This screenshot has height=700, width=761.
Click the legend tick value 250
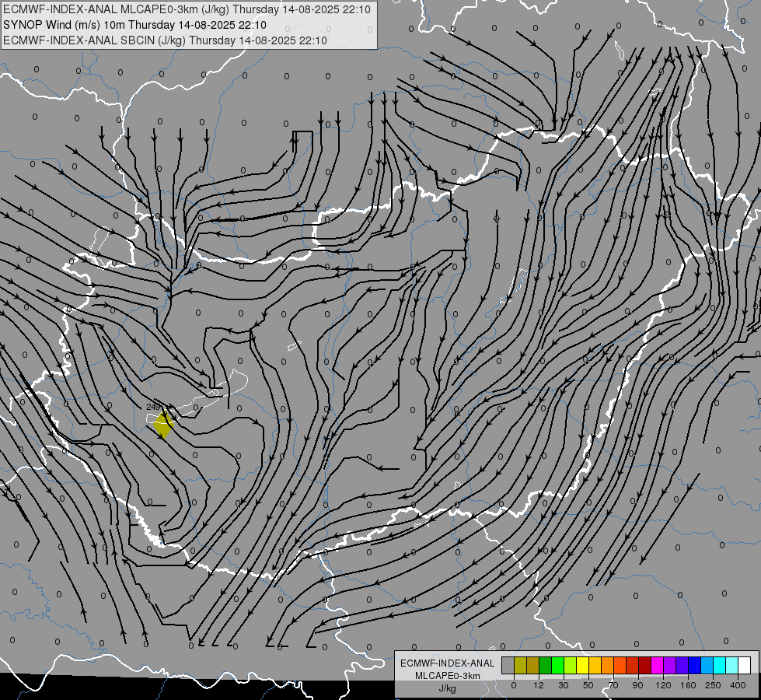713,685
